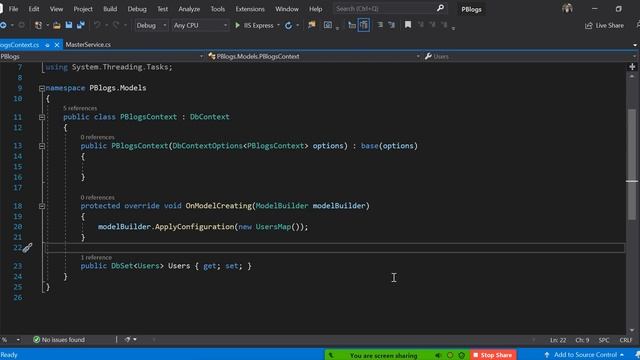Click the screwdriver quick actions icon
640x360 pixels.
(x=27, y=248)
